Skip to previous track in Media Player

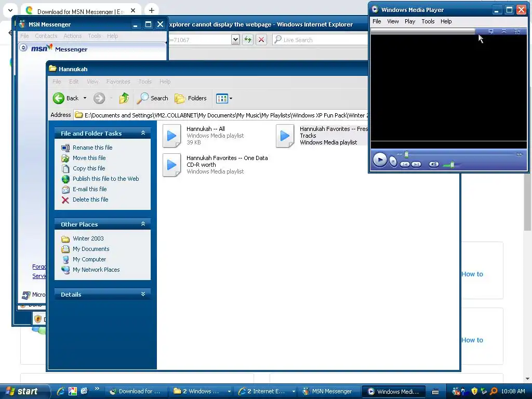click(405, 164)
